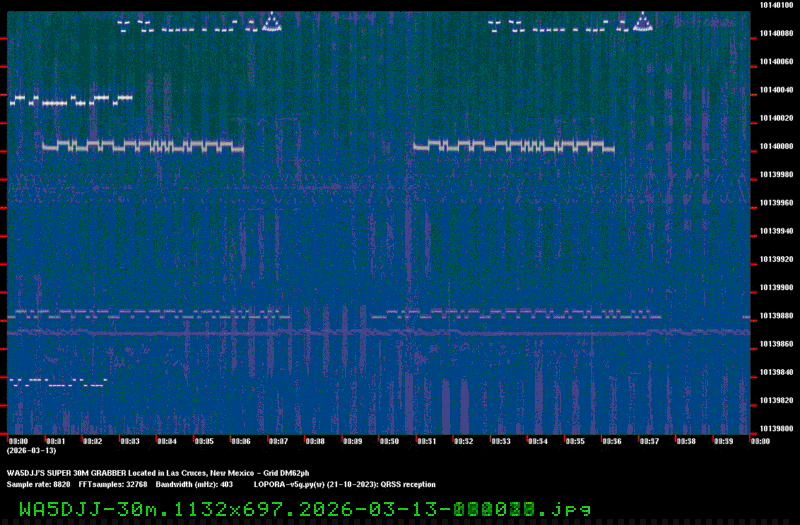Click the 10139900 frequency axis label
Screen dimensions: 800x525
tap(776, 287)
